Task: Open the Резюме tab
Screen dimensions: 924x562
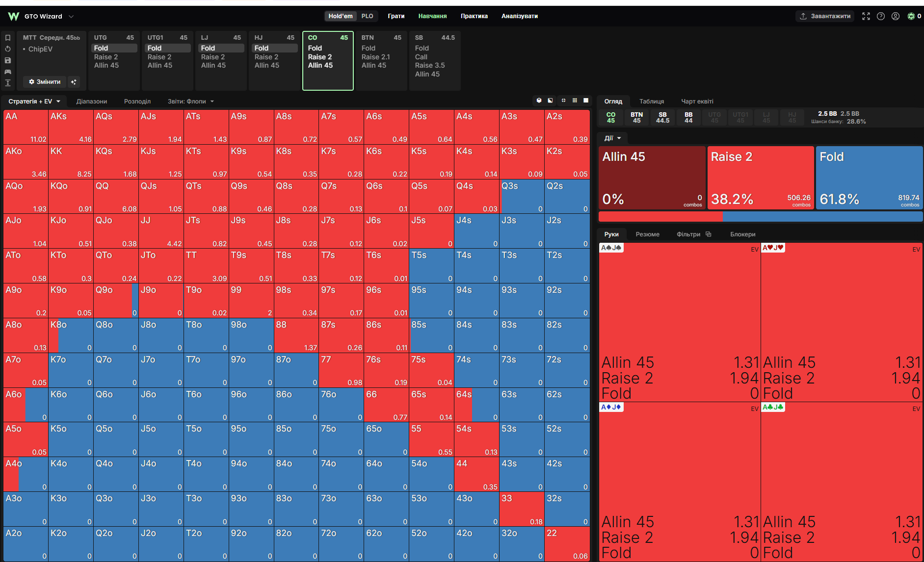Action: (x=648, y=234)
